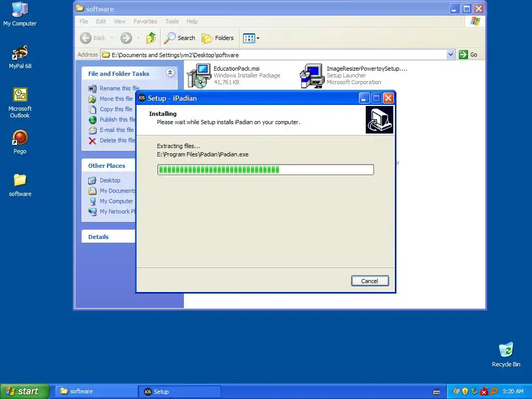
Task: Click the address bar path field
Action: point(273,55)
